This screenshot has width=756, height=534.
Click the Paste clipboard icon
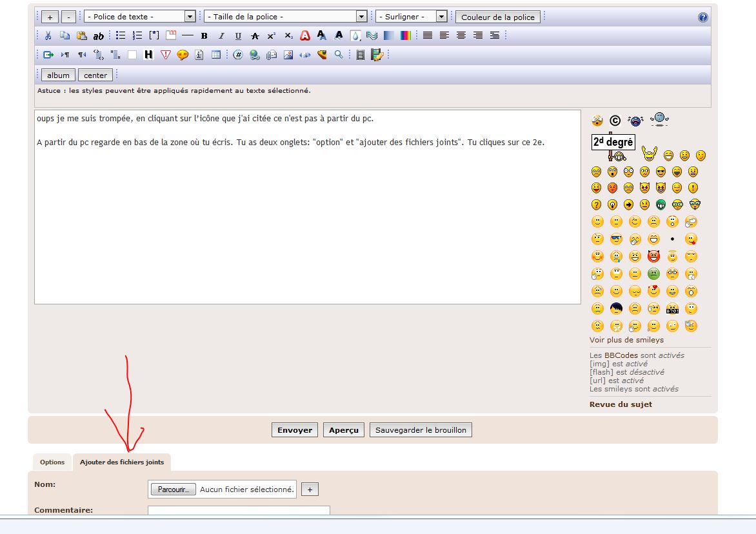(81, 35)
